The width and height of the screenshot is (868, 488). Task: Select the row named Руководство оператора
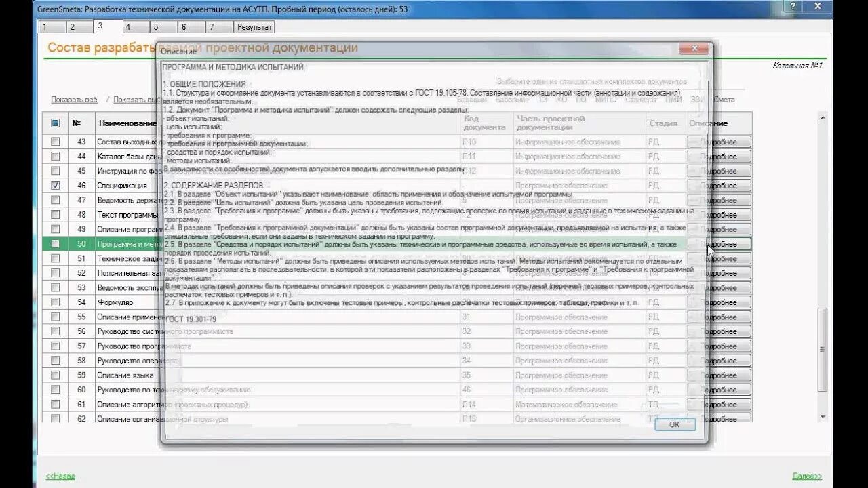(x=137, y=361)
